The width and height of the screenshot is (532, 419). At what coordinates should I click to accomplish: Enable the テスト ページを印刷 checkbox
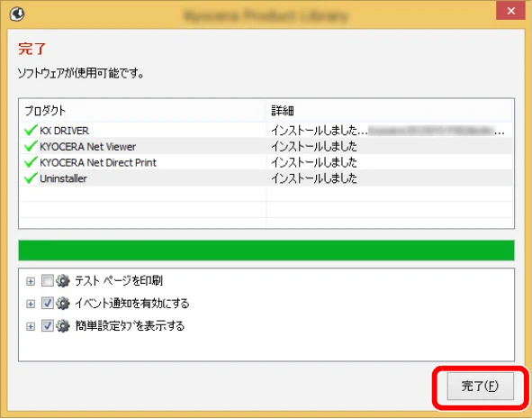tap(47, 281)
